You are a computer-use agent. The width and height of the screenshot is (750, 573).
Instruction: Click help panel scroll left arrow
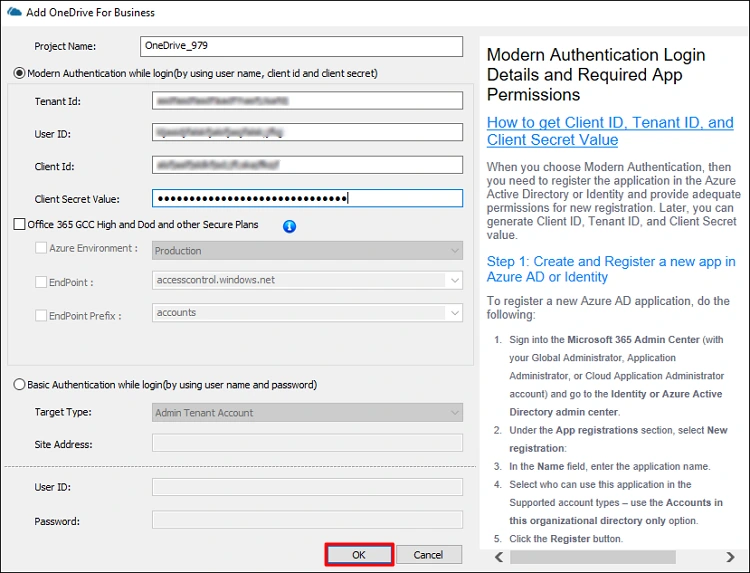click(x=499, y=557)
